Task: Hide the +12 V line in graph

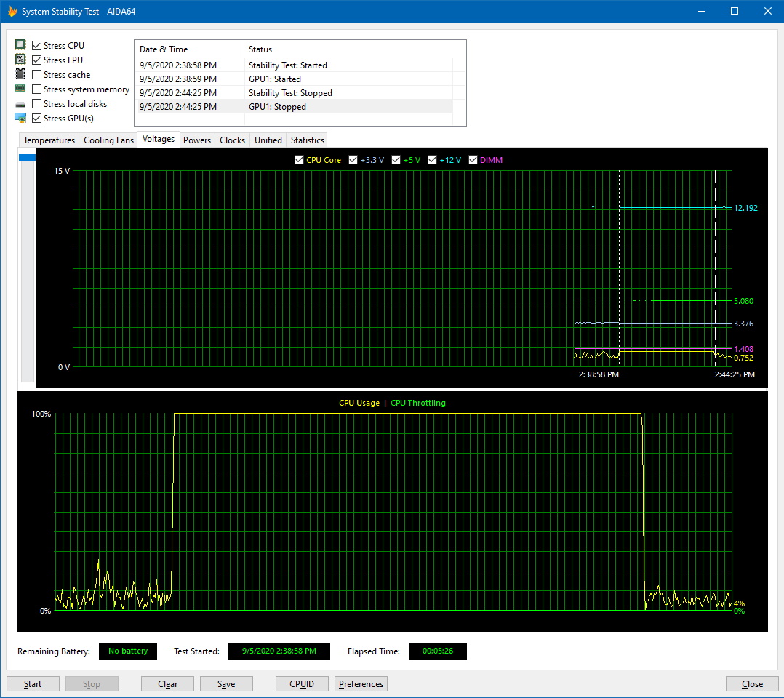Action: tap(433, 160)
